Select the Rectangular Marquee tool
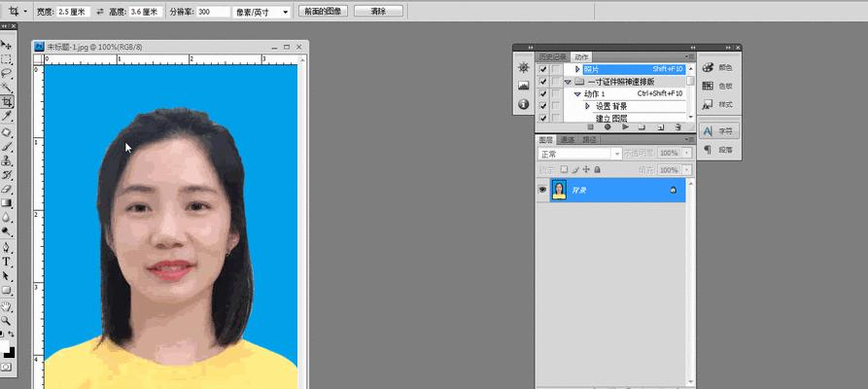The width and height of the screenshot is (868, 389). tap(7, 59)
